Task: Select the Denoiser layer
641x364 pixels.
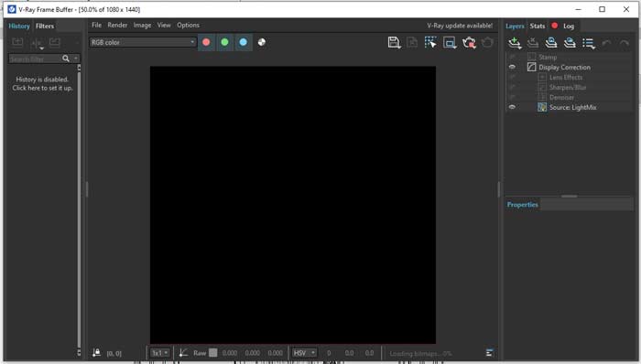Action: [561, 98]
